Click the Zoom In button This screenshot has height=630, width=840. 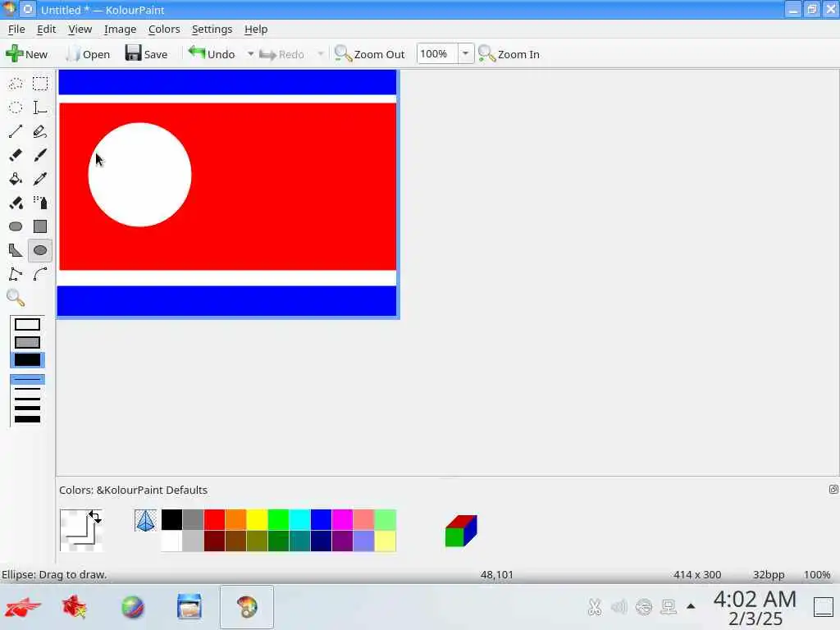click(x=509, y=54)
